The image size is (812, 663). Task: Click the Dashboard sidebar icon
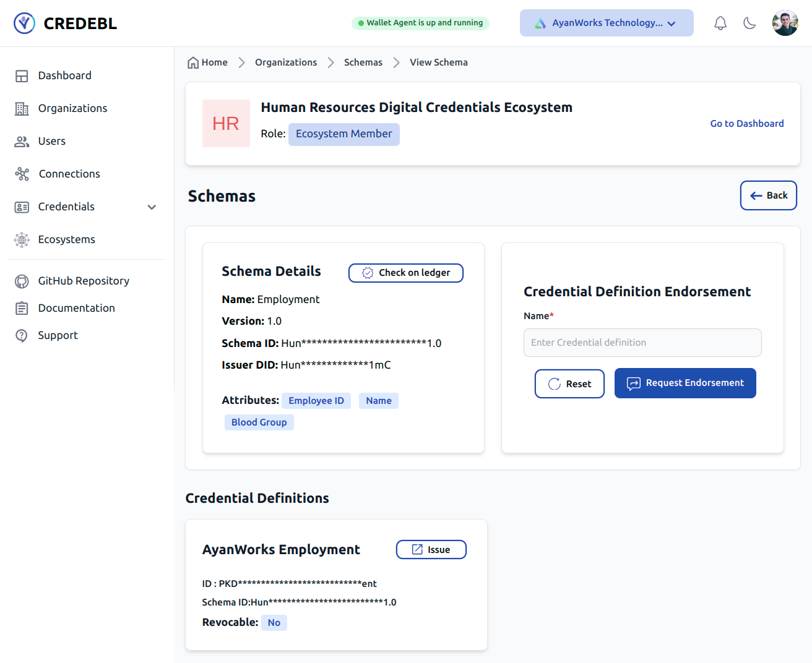tap(22, 76)
